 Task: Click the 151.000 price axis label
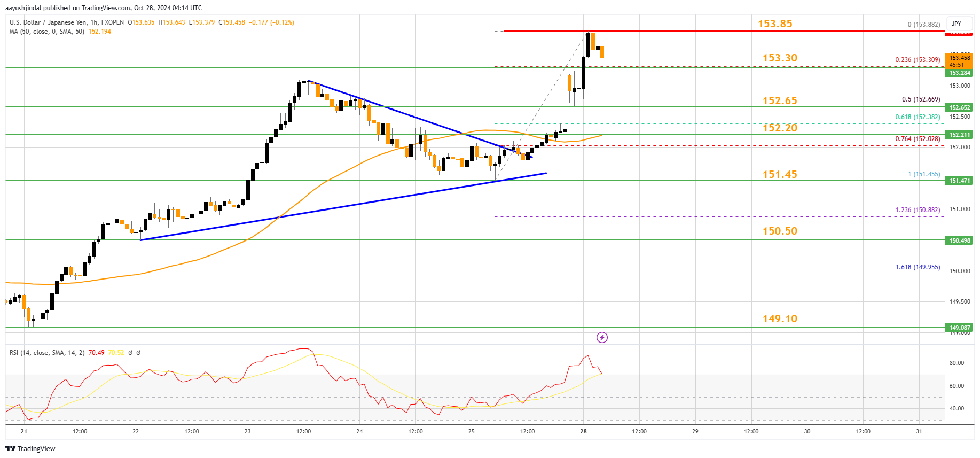pyautogui.click(x=960, y=209)
